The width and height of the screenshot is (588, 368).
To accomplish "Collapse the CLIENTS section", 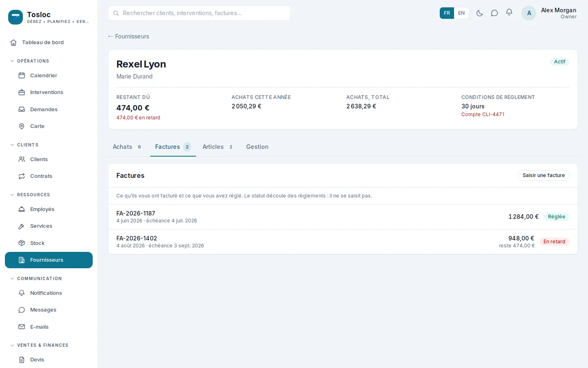I will tap(24, 145).
